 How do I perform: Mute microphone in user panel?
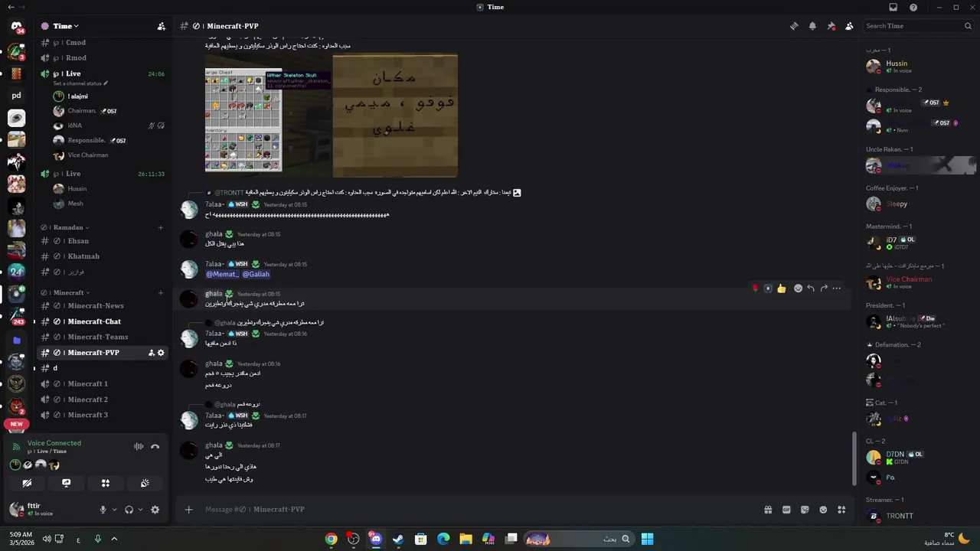(x=103, y=510)
